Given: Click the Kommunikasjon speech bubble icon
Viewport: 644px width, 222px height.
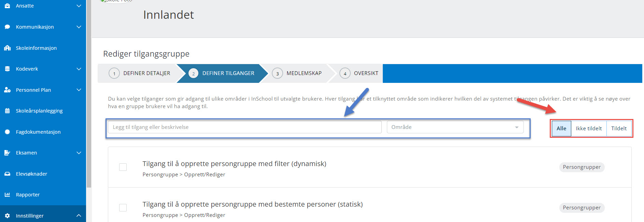Looking at the screenshot, I should (x=7, y=27).
